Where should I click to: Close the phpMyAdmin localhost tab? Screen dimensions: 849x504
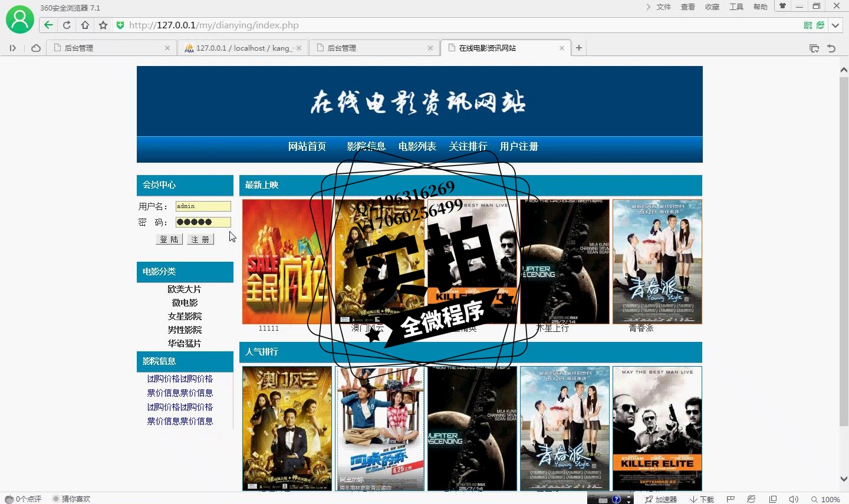click(x=299, y=48)
